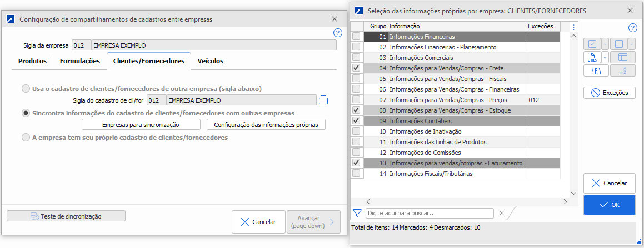Click the check-all items icon
This screenshot has width=644, height=248.
[x=592, y=44]
